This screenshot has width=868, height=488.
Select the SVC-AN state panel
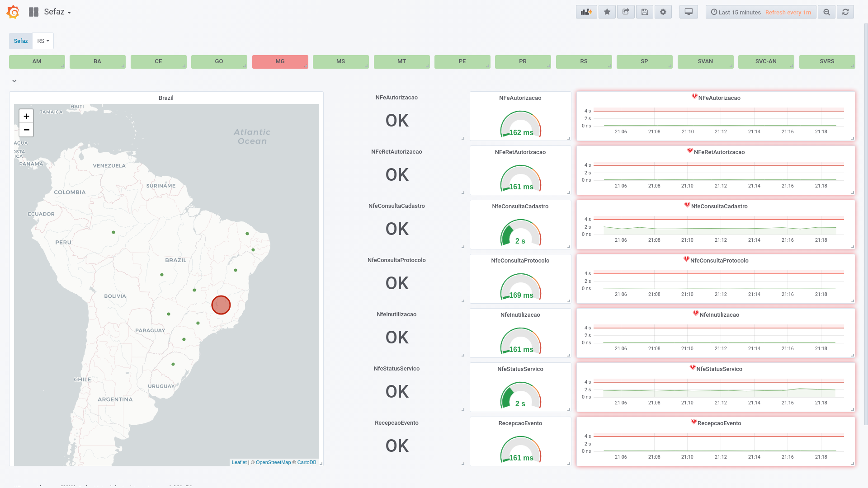(766, 61)
